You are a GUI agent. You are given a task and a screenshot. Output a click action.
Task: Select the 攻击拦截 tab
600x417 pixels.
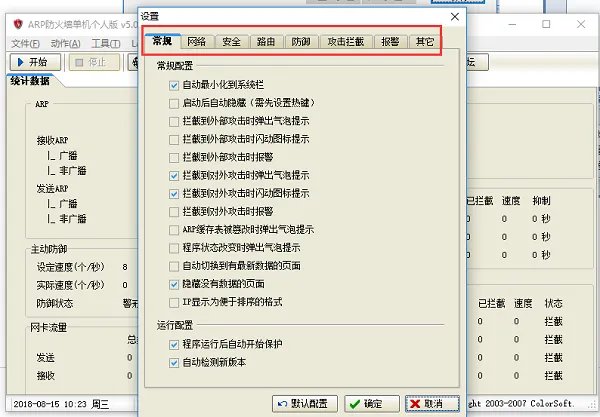point(346,42)
